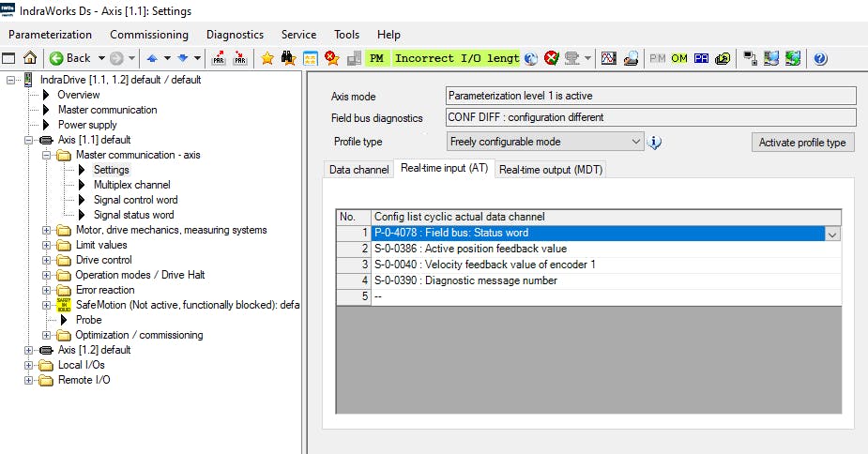Open the Profile type dropdown
The image size is (868, 454).
[635, 142]
